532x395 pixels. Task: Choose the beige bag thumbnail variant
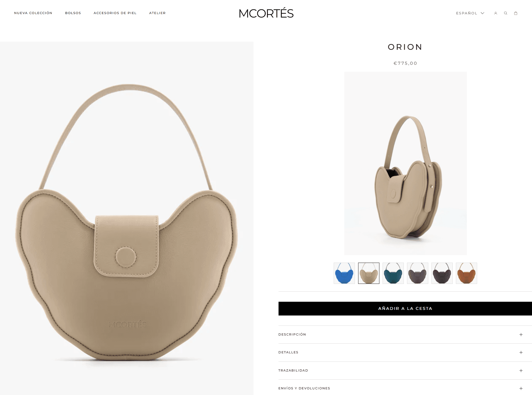click(369, 273)
